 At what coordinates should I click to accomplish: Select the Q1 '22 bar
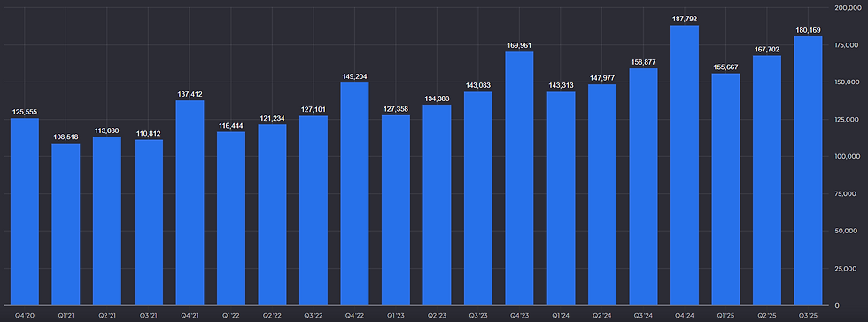coord(231,218)
